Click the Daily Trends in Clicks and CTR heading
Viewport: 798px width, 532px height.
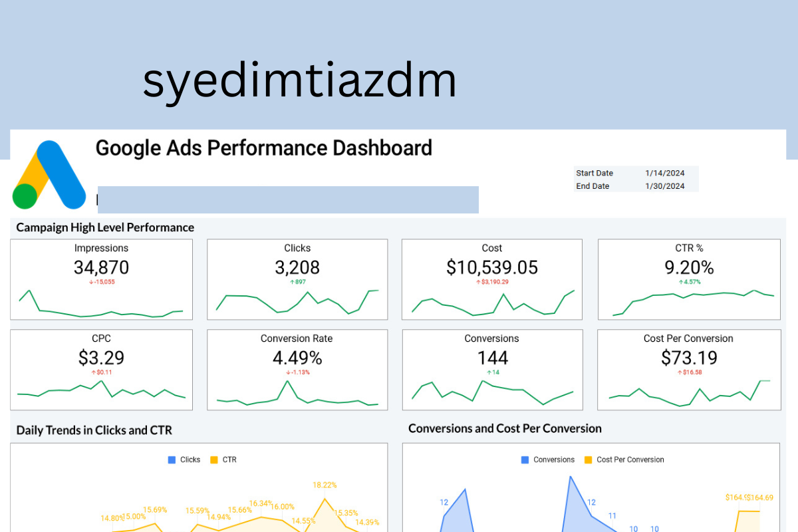[94, 430]
